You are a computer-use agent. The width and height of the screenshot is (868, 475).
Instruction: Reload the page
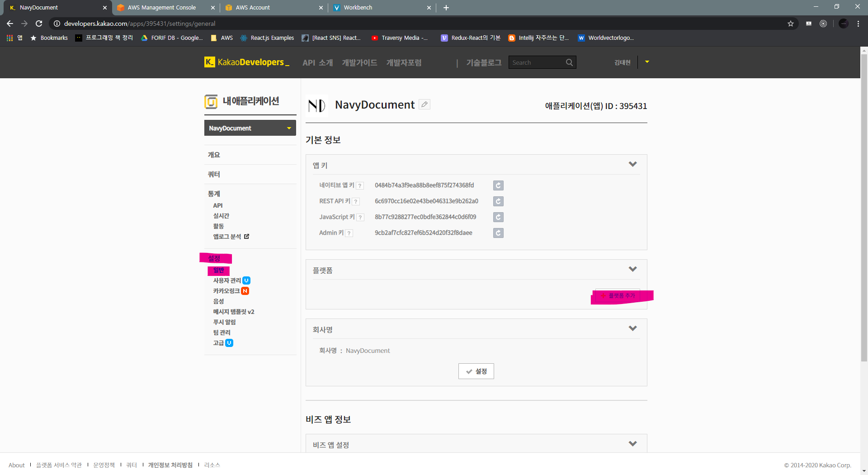[39, 24]
